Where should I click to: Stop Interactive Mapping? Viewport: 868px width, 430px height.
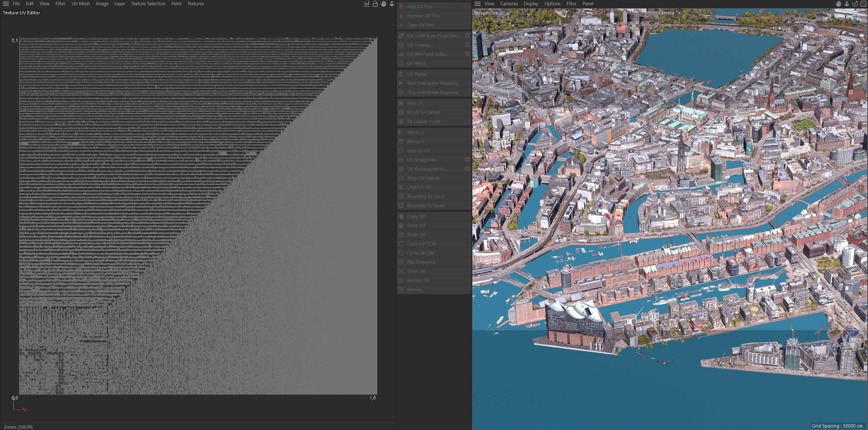click(x=434, y=92)
